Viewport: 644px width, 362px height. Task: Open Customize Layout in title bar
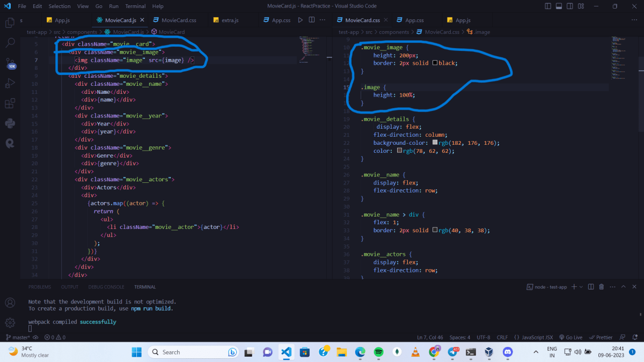click(x=580, y=6)
